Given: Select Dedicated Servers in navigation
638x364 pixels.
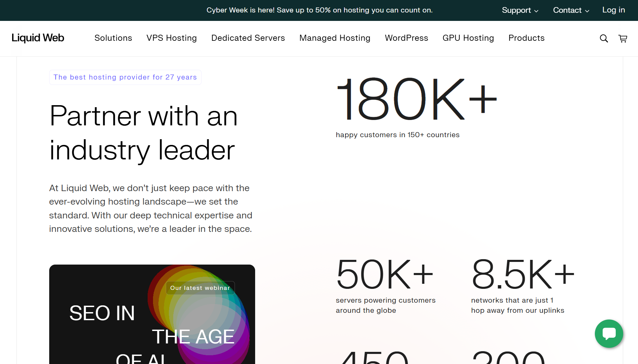Looking at the screenshot, I should 248,38.
